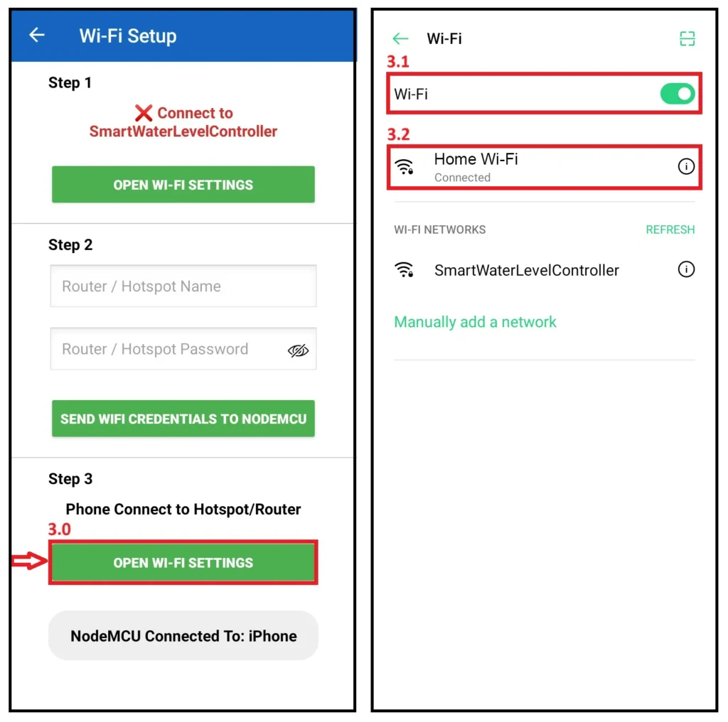Image resolution: width=728 pixels, height=722 pixels.
Task: Refresh the Wi-Fi networks list
Action: (x=670, y=230)
